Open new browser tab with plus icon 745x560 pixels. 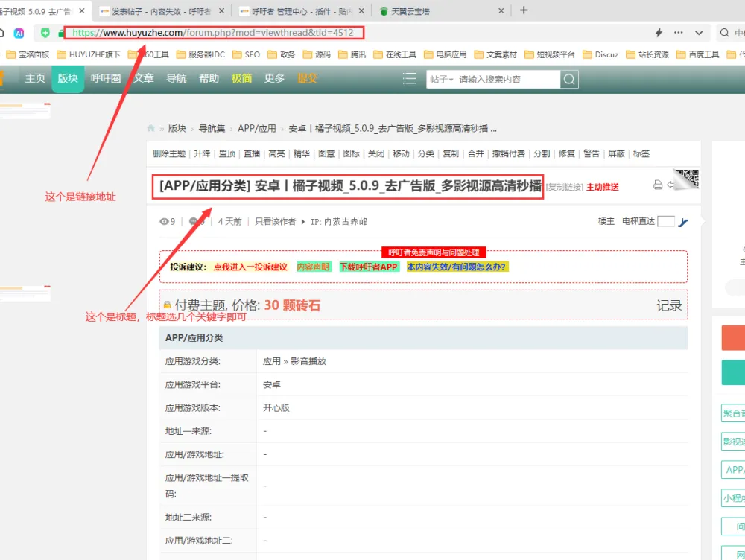pos(524,10)
